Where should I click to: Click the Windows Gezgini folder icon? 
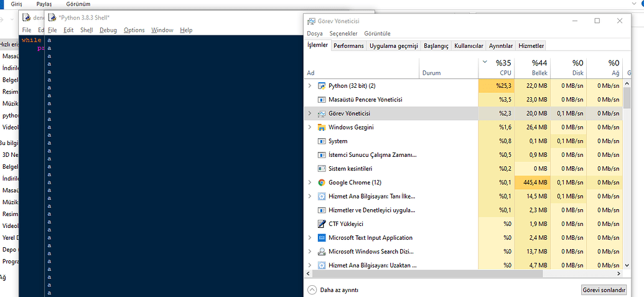(x=322, y=127)
